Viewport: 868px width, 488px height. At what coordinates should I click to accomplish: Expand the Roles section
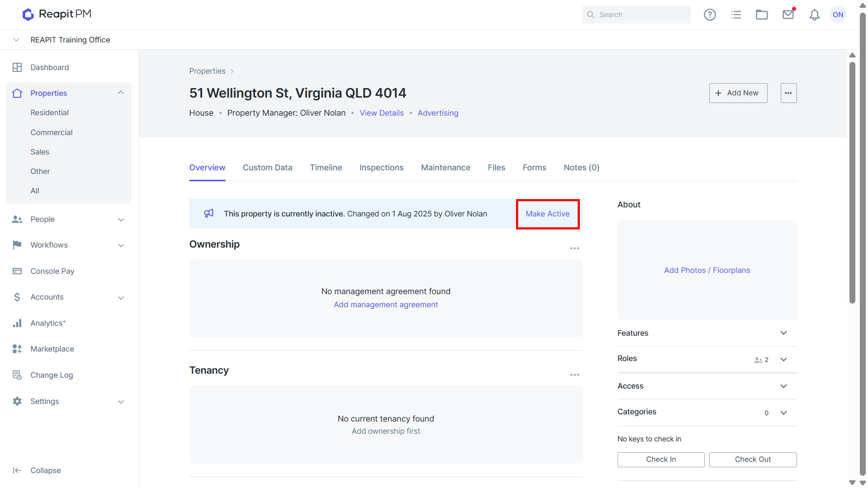pyautogui.click(x=783, y=360)
